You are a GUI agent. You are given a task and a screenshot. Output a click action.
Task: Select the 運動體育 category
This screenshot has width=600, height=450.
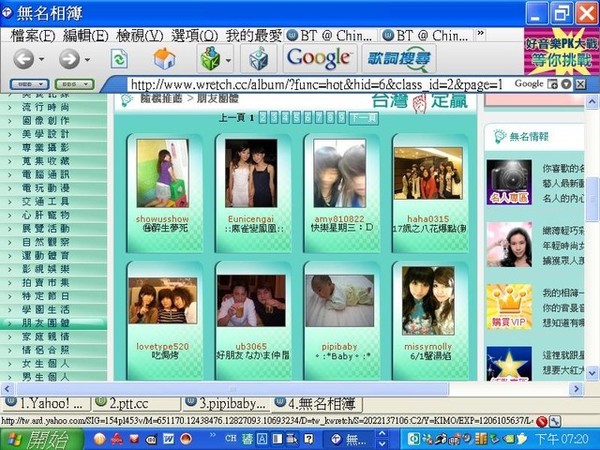point(46,256)
